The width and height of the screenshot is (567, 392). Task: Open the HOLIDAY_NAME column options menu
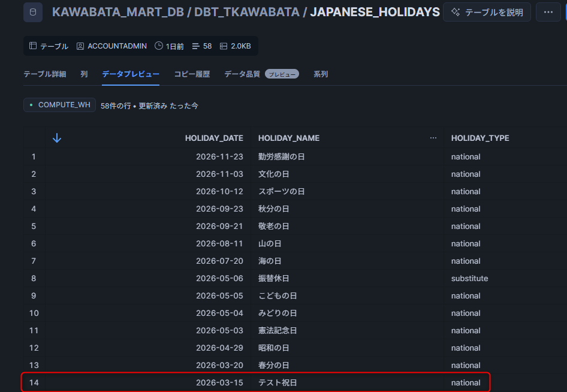[433, 138]
